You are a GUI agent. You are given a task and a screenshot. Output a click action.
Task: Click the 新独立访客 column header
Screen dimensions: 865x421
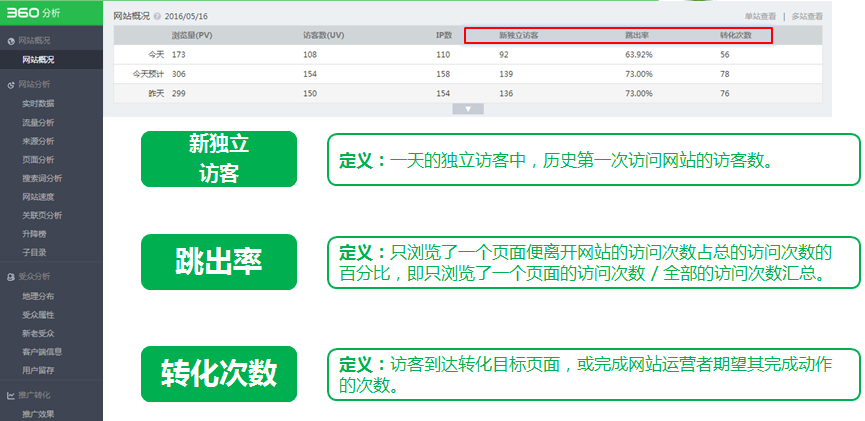coord(519,35)
